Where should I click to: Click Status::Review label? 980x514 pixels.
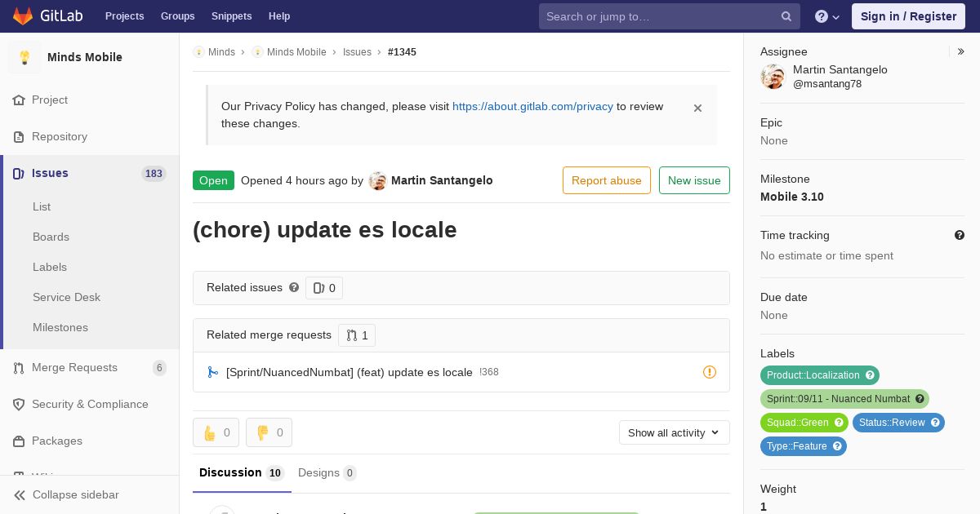pyautogui.click(x=898, y=423)
